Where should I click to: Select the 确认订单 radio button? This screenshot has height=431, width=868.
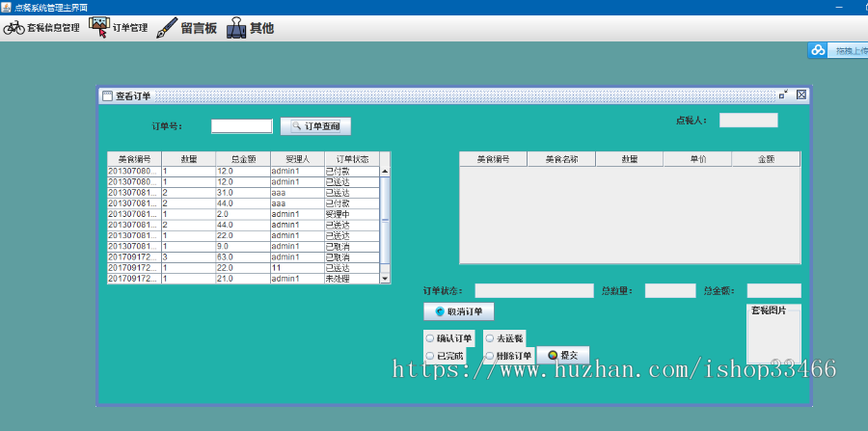coord(448,338)
